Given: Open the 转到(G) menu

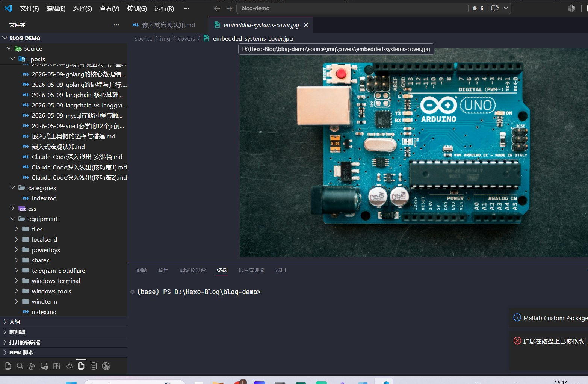Looking at the screenshot, I should point(137,8).
